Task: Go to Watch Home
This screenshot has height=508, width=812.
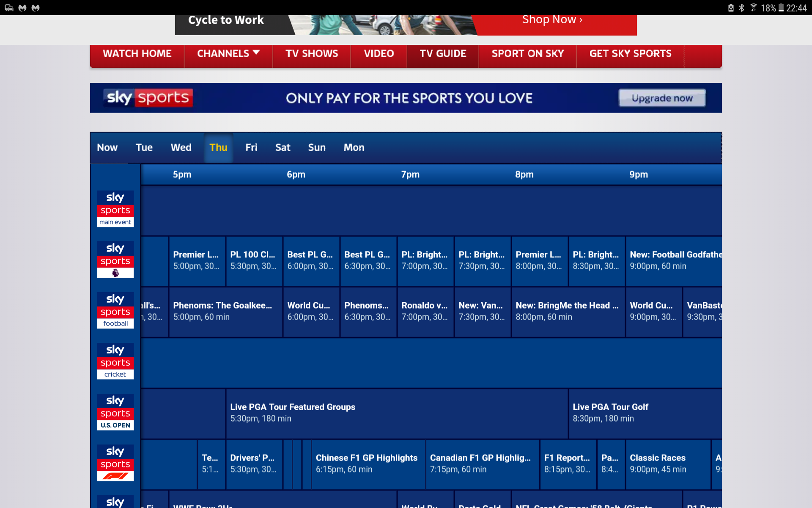Action: point(137,54)
